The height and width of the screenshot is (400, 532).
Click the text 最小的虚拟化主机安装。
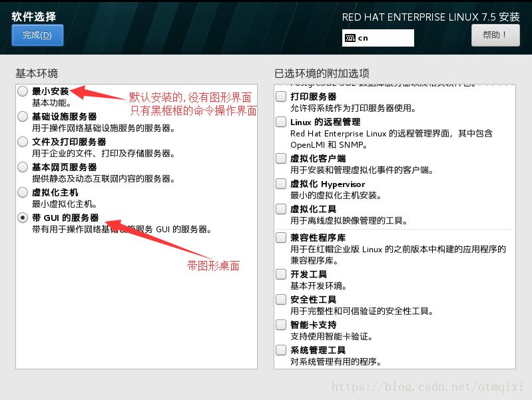(x=336, y=196)
